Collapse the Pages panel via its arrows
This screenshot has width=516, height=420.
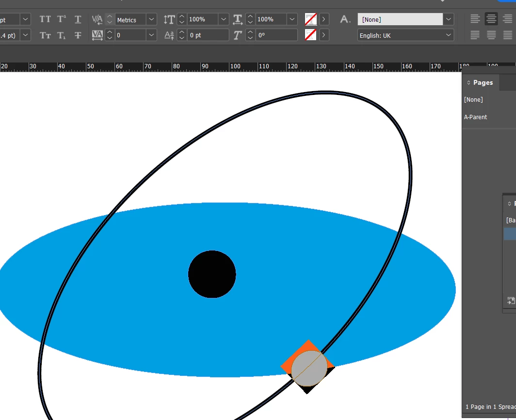[x=468, y=82]
